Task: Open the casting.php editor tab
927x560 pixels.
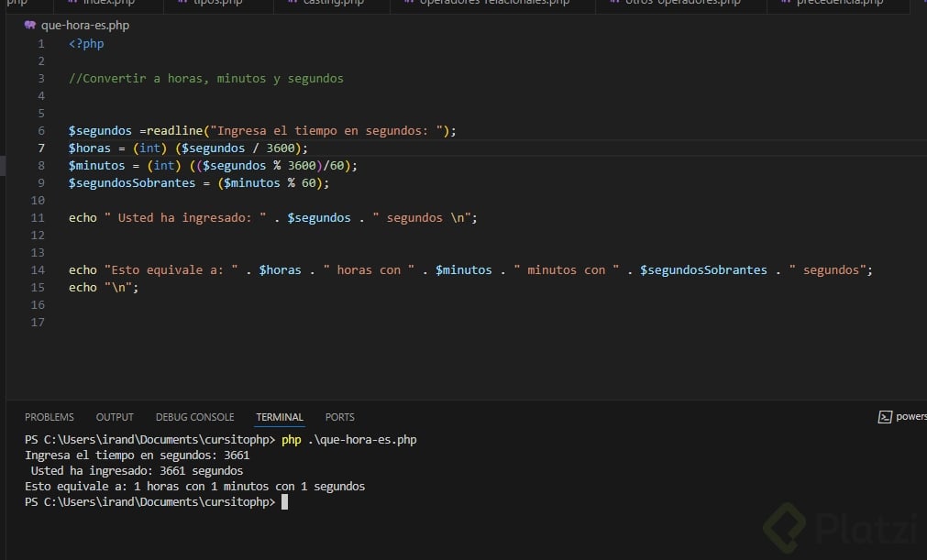Action: [x=334, y=3]
